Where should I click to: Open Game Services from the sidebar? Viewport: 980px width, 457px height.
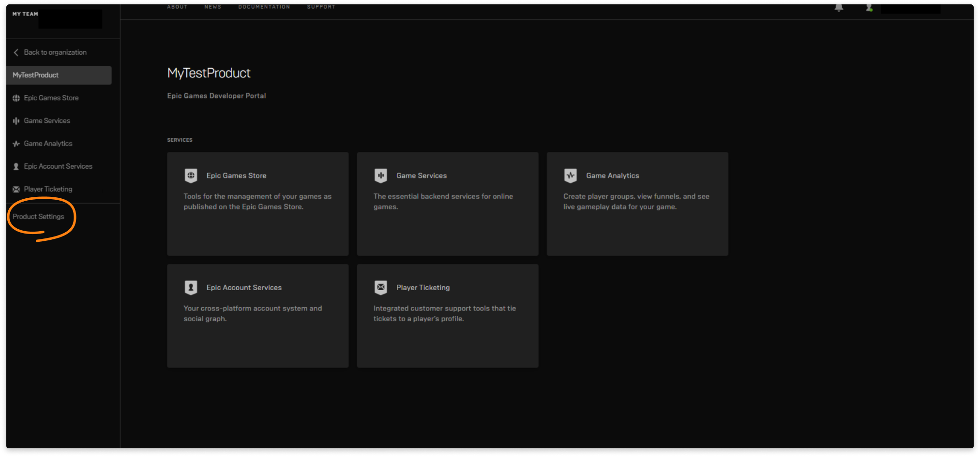[47, 121]
